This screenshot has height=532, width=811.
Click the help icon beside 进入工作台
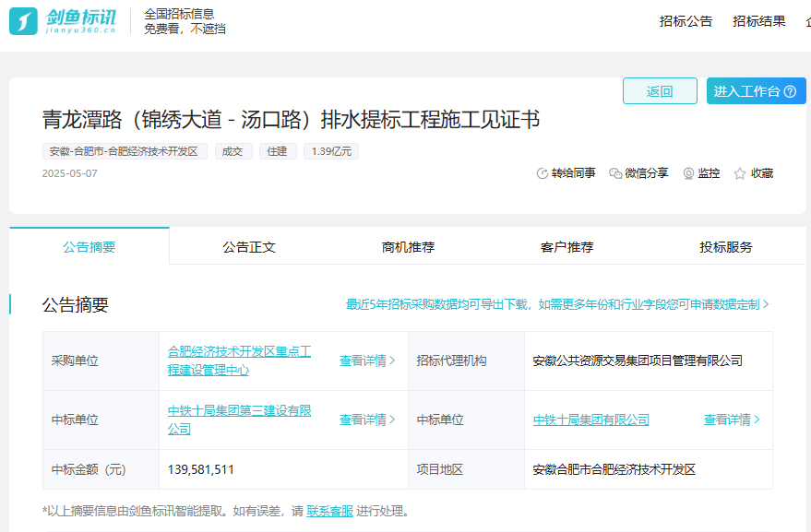[x=789, y=91]
